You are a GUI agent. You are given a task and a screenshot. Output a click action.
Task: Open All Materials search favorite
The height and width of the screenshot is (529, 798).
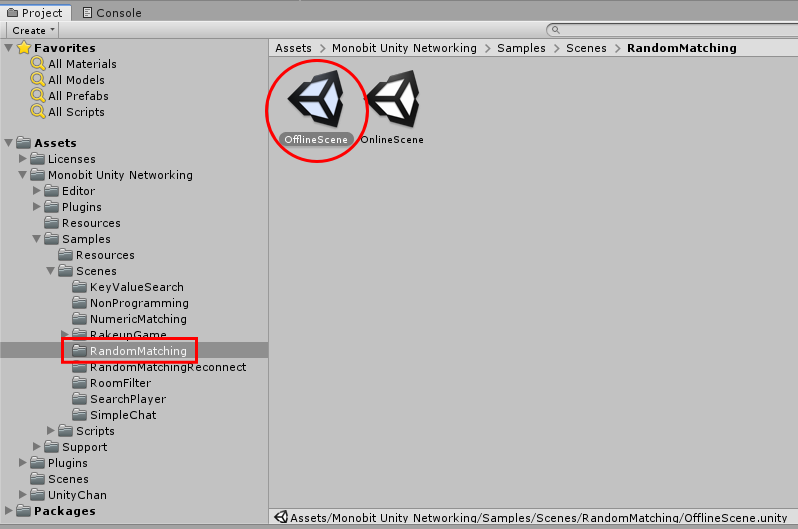[74, 64]
